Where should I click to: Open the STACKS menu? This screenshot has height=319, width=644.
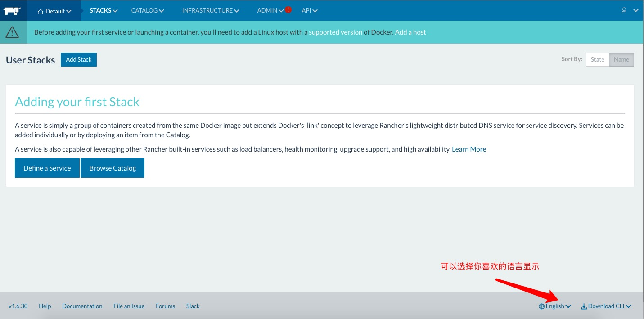pos(104,10)
